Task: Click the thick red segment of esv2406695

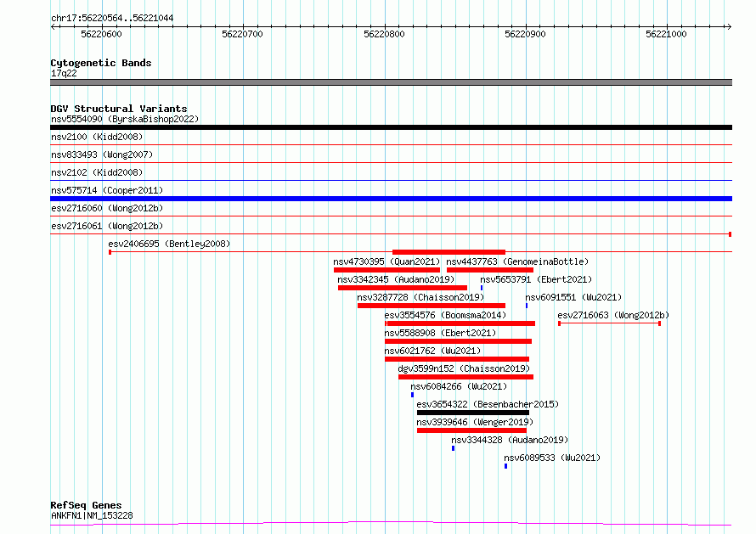Action: (x=449, y=252)
